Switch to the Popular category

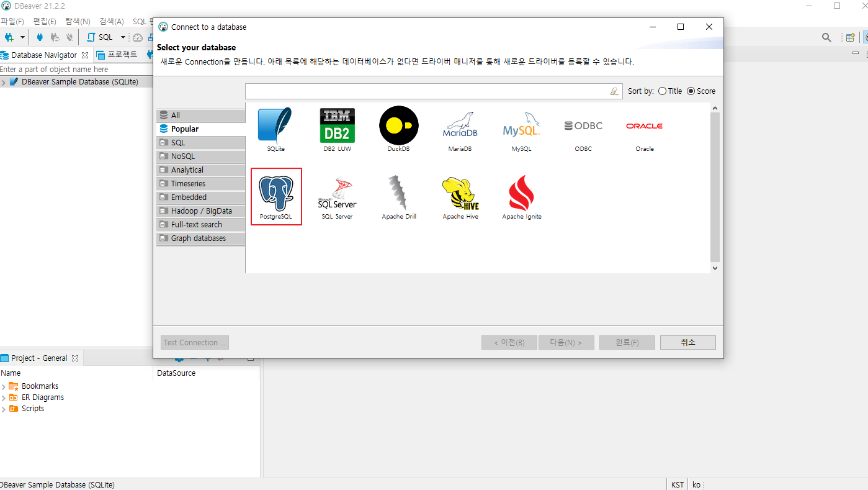[201, 129]
